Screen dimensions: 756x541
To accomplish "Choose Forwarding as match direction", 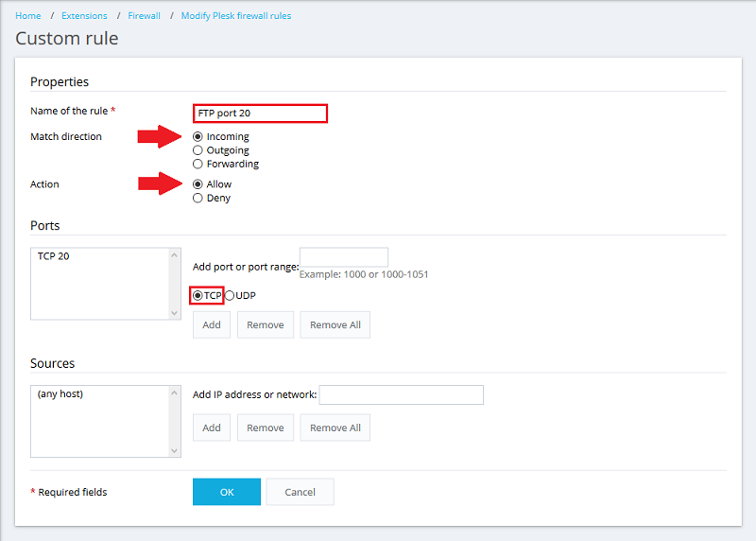I will coord(198,164).
